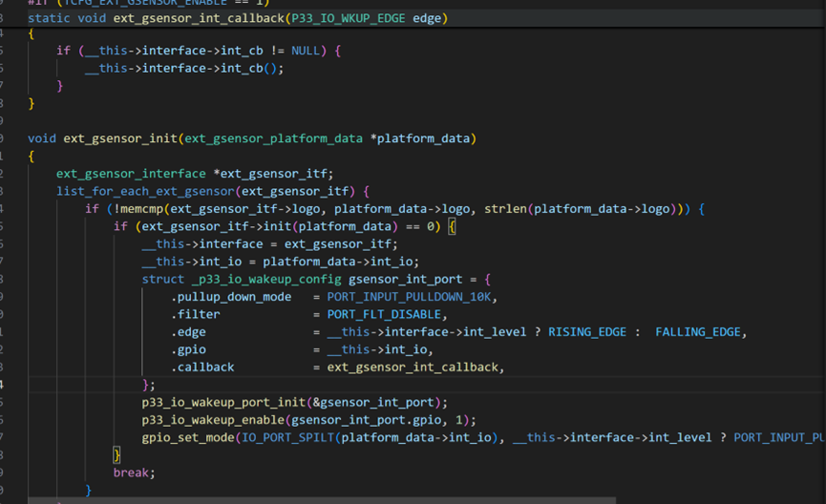Click the RISING_EDGE constant
The width and height of the screenshot is (826, 504).
coord(587,332)
